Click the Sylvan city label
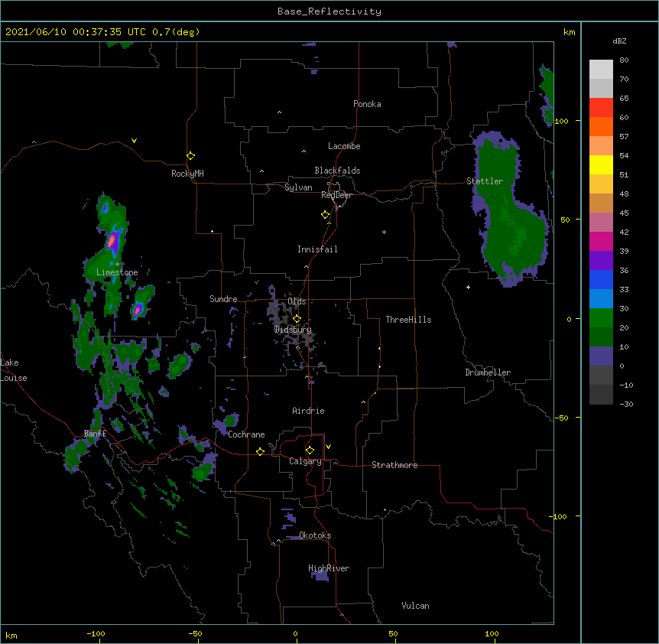Image resolution: width=659 pixels, height=644 pixels. point(298,187)
